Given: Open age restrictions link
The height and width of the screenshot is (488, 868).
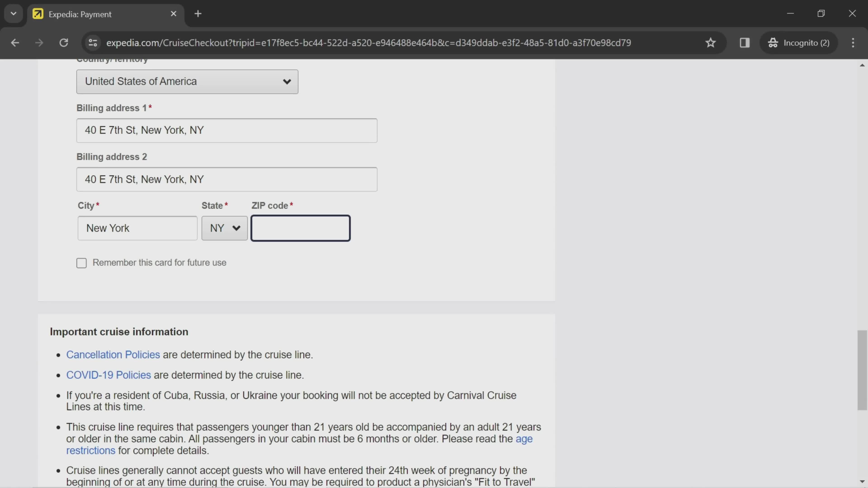Looking at the screenshot, I should (x=90, y=450).
